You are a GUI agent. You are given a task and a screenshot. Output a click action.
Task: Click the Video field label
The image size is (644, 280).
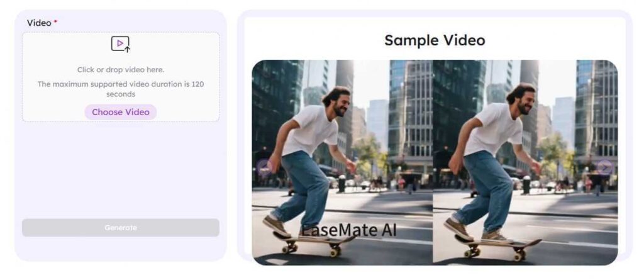click(x=39, y=23)
